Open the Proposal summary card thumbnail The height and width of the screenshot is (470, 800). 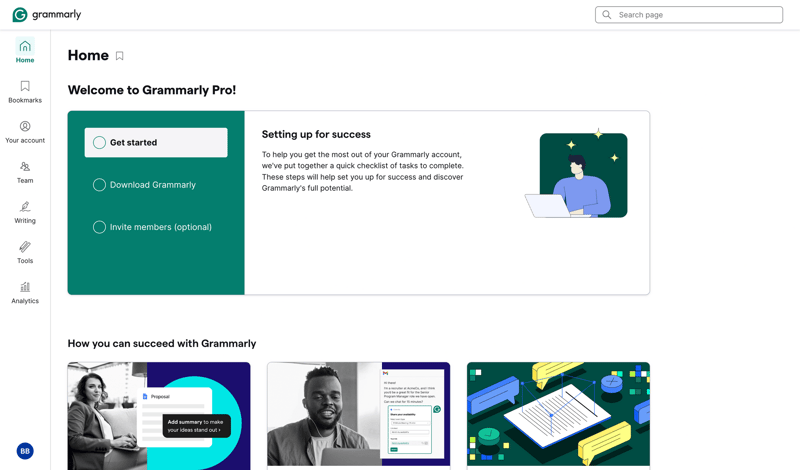click(x=159, y=416)
